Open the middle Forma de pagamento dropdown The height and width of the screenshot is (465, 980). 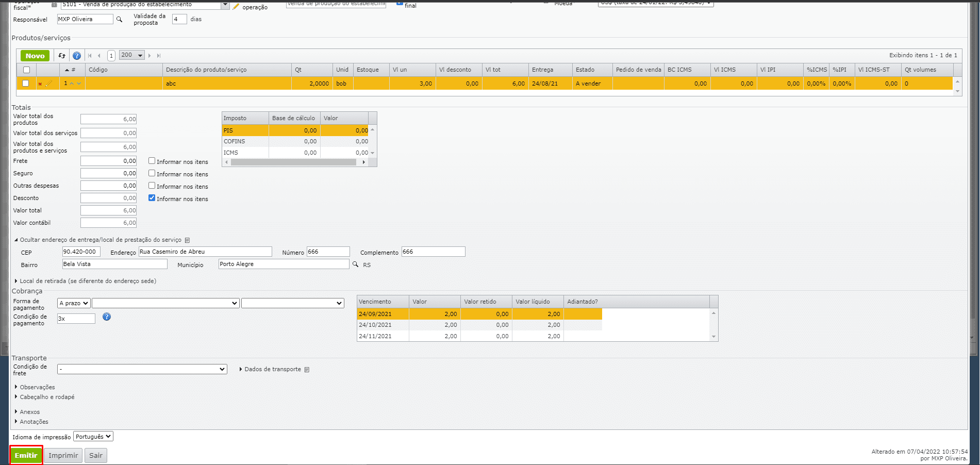point(165,303)
